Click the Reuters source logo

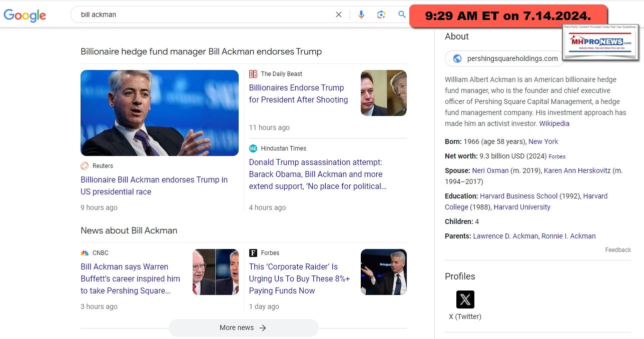[85, 166]
